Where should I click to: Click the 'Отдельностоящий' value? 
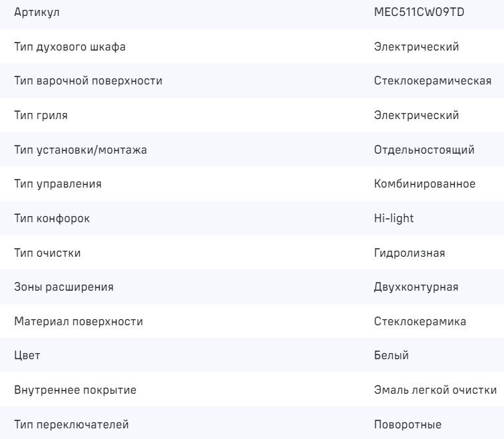[x=424, y=150]
